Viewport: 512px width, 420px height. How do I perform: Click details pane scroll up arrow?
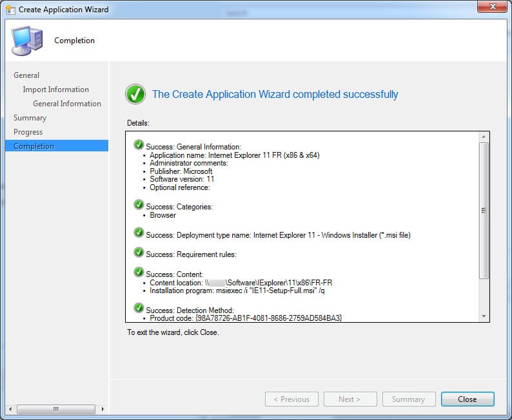[x=484, y=137]
